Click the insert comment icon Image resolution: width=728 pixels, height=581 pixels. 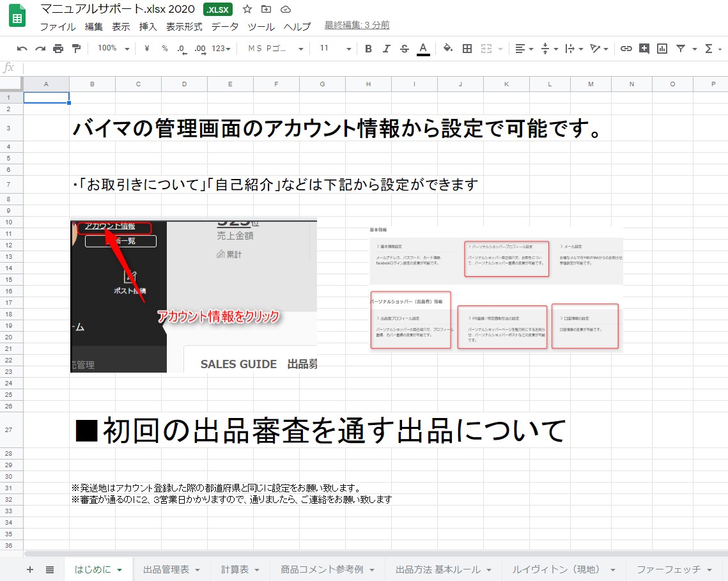[644, 49]
